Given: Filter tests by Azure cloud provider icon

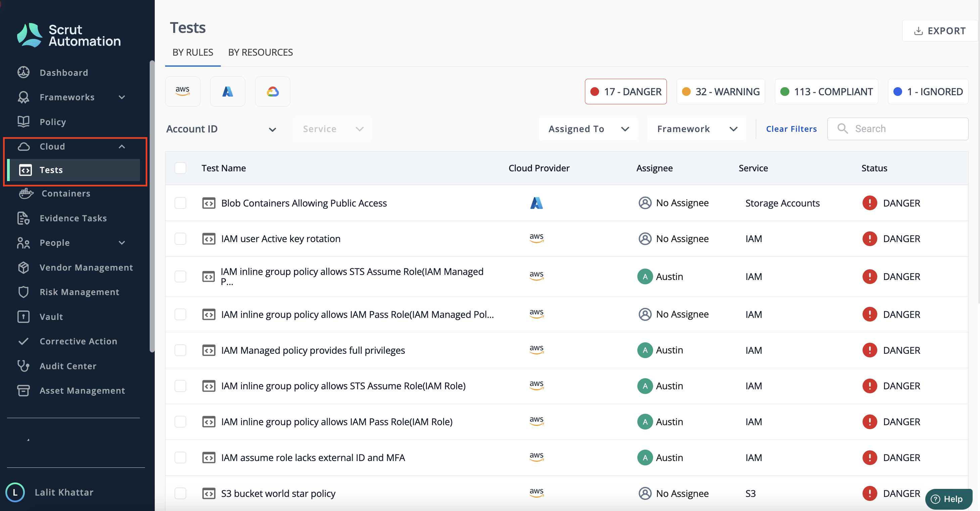Looking at the screenshot, I should (228, 92).
